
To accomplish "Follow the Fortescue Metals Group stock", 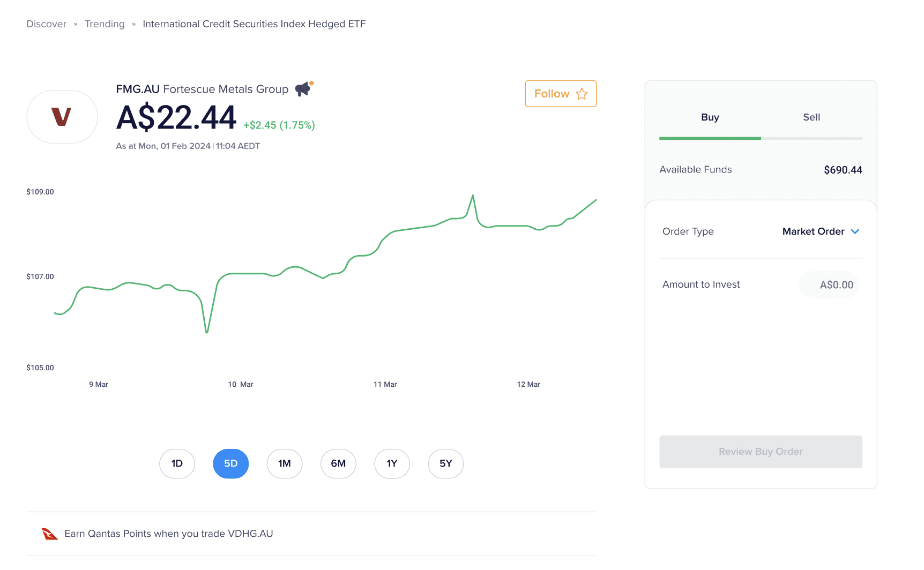I will (x=561, y=94).
